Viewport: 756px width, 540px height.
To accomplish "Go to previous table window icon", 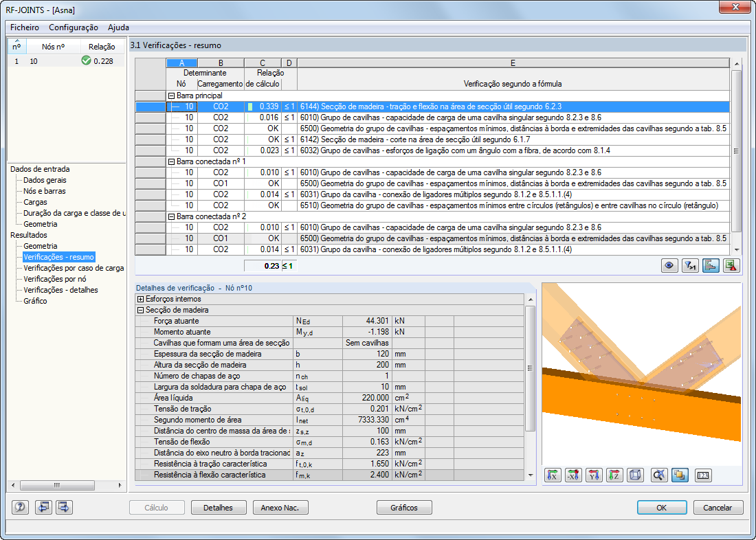I will [43, 507].
